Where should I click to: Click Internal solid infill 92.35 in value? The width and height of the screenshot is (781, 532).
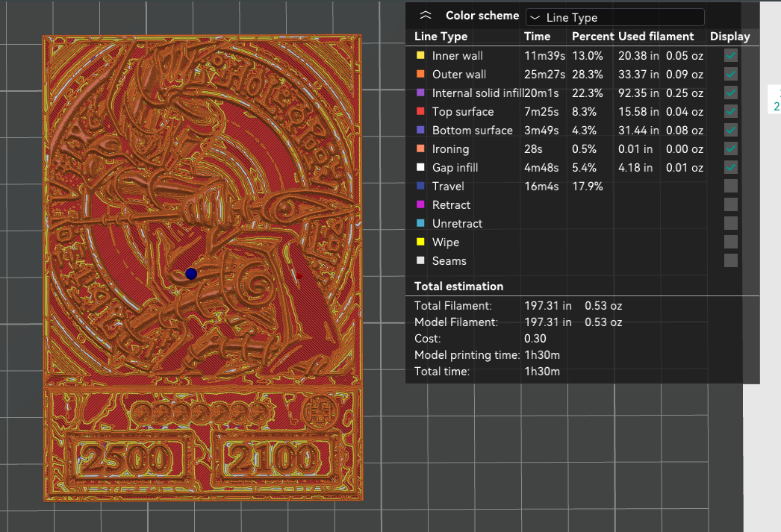point(638,93)
